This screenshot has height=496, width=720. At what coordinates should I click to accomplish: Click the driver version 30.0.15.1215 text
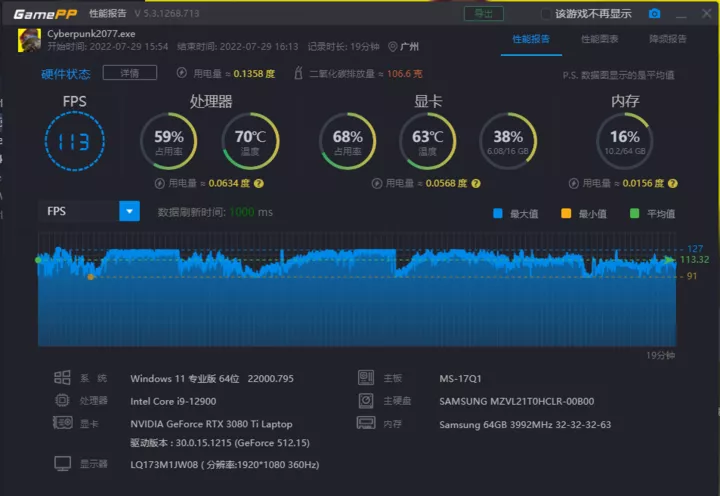(x=219, y=443)
